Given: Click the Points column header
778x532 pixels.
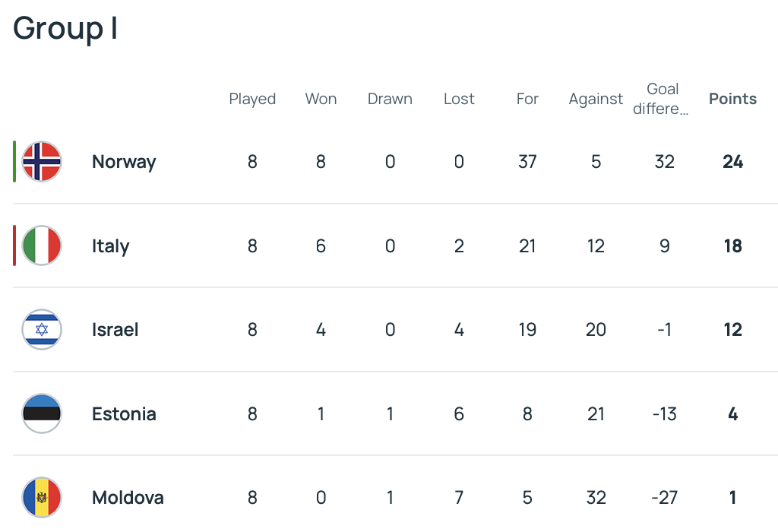Looking at the screenshot, I should [x=732, y=99].
